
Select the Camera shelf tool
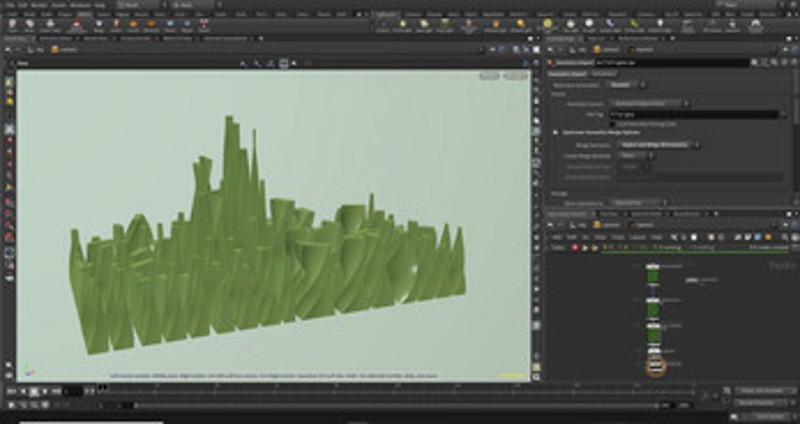[x=382, y=25]
